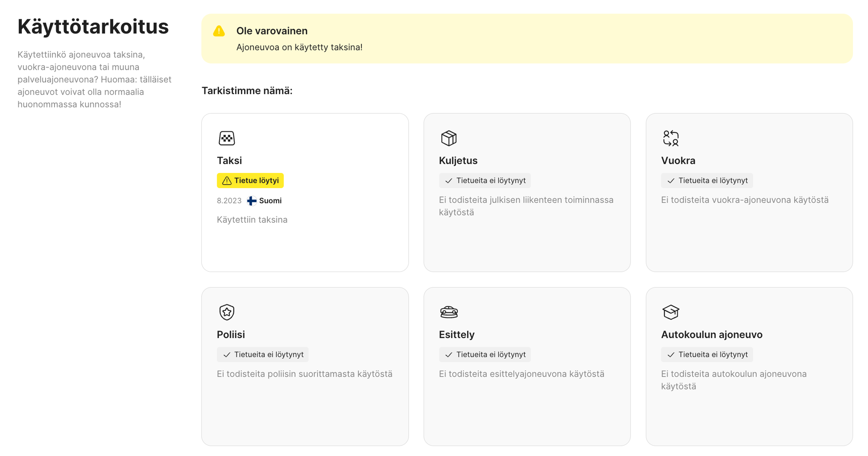Click Vuokra Tietueita ei löytynyt badge
This screenshot has height=456, width=868.
(707, 181)
